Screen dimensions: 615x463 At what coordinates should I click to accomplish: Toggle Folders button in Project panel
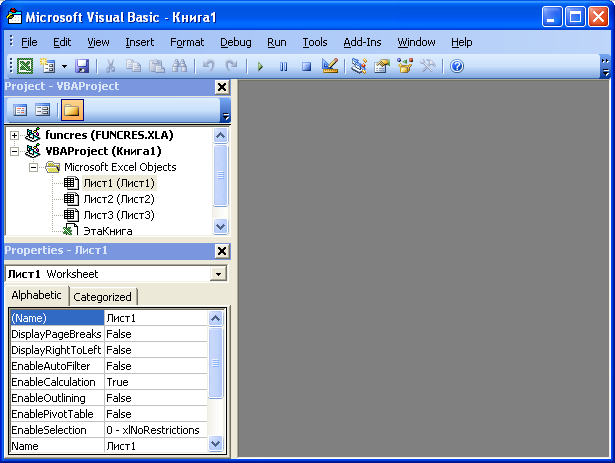coord(72,110)
